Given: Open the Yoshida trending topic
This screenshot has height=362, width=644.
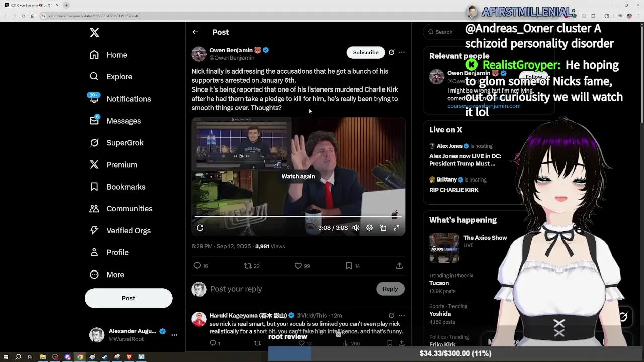Looking at the screenshot, I should (x=440, y=314).
